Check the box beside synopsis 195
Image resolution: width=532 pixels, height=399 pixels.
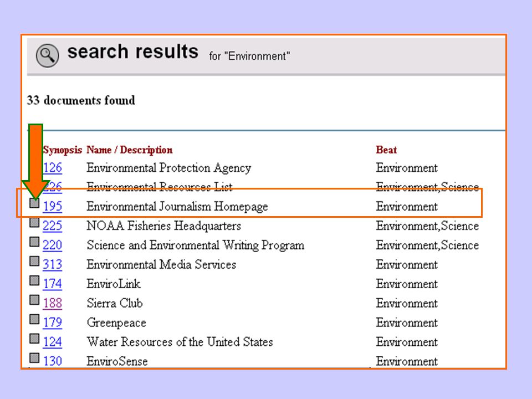tap(34, 203)
